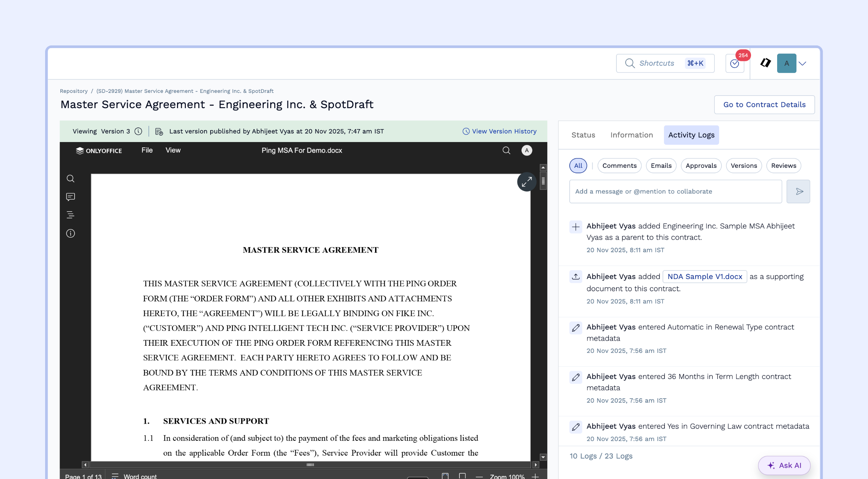Image resolution: width=868 pixels, height=479 pixels.
Task: Open the View menu in ONLYOFFICE
Action: tap(173, 150)
